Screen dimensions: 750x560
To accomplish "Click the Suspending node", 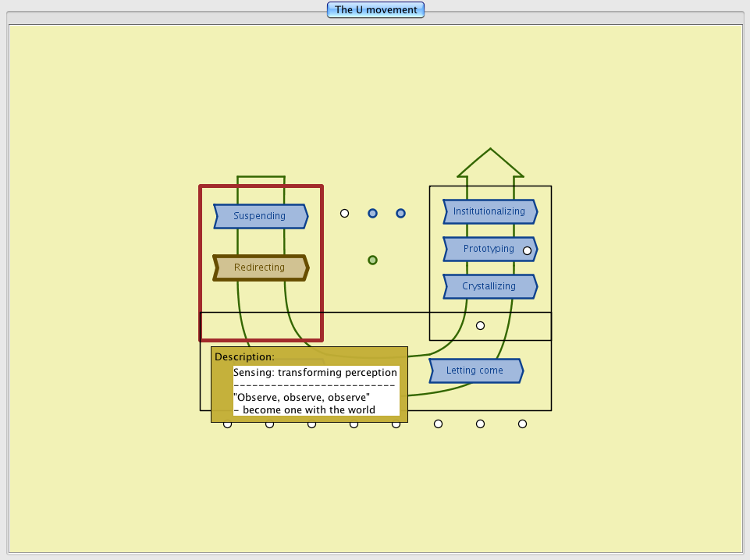I will (260, 216).
